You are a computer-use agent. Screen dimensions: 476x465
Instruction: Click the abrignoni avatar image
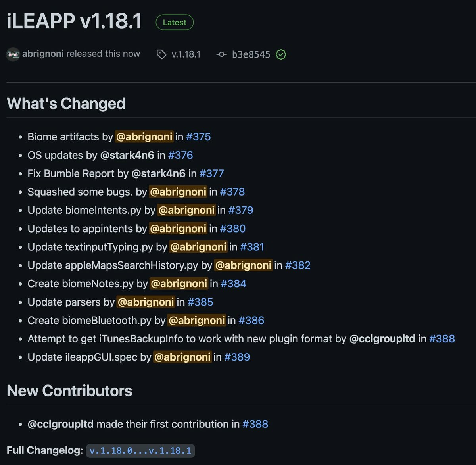point(13,54)
